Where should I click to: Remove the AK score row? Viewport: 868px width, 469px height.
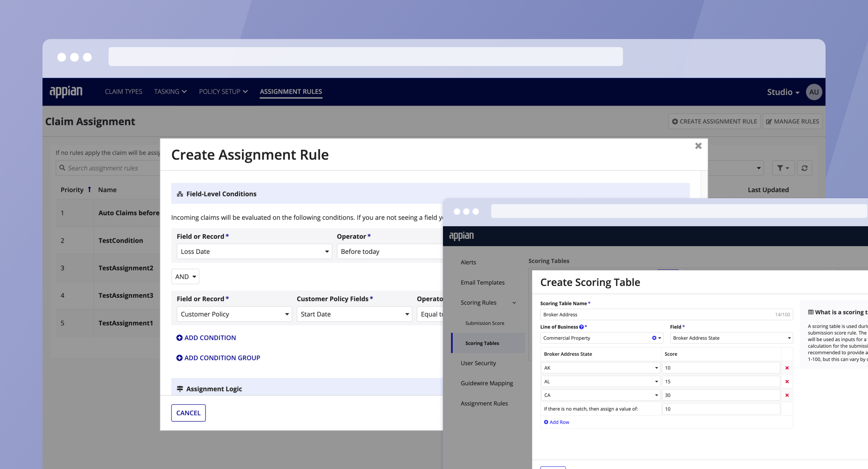pyautogui.click(x=787, y=368)
